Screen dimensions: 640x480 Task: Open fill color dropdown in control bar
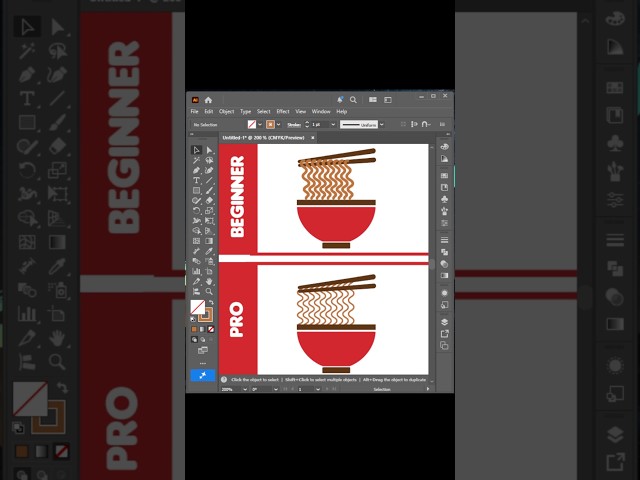click(260, 124)
